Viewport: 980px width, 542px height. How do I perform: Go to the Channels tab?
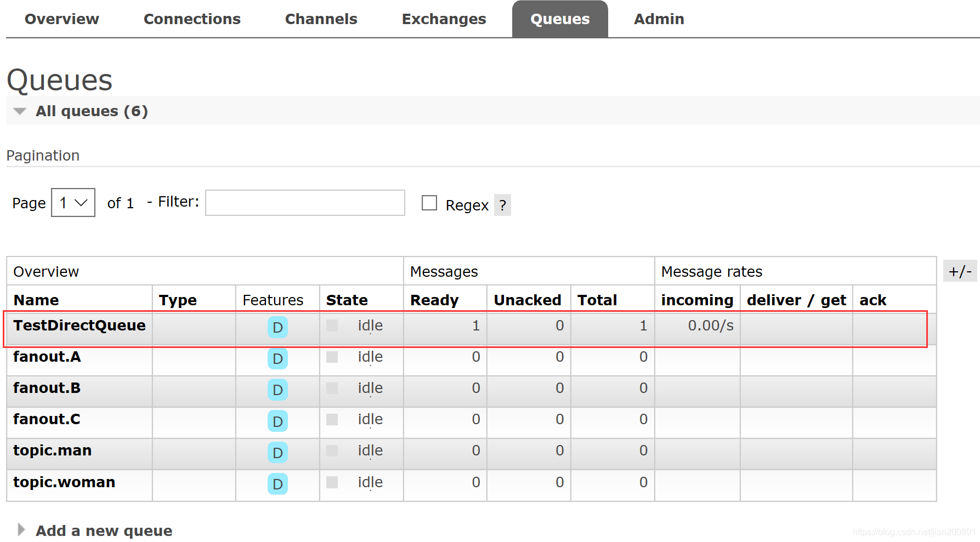[x=321, y=19]
